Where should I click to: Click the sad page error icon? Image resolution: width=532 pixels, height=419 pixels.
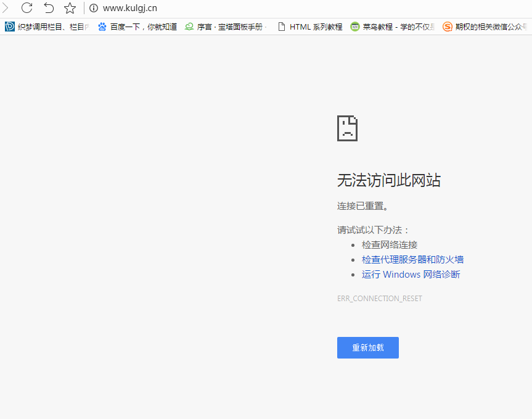[347, 128]
